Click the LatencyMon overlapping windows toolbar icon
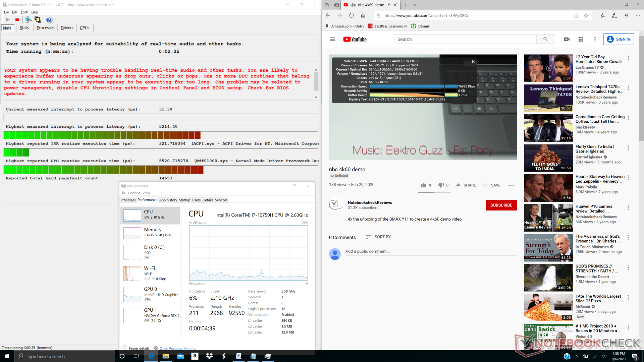Viewport: 644px width, 362px height. pos(38,20)
